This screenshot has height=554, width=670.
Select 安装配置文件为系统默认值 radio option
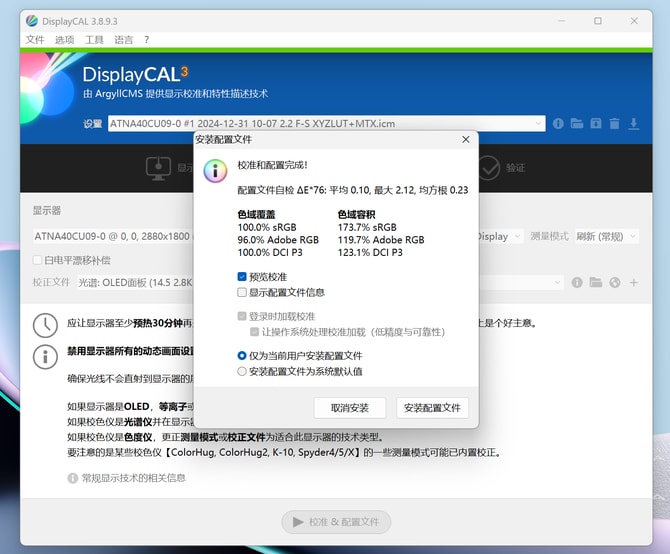click(242, 371)
